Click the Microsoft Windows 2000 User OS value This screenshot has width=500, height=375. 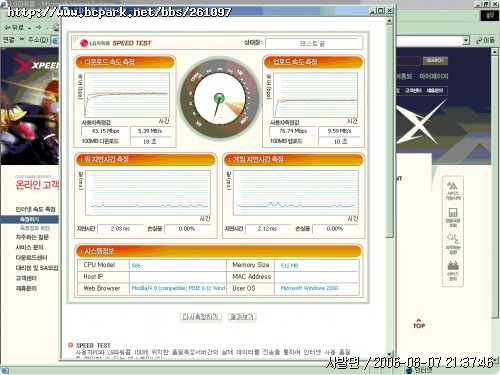(x=309, y=288)
